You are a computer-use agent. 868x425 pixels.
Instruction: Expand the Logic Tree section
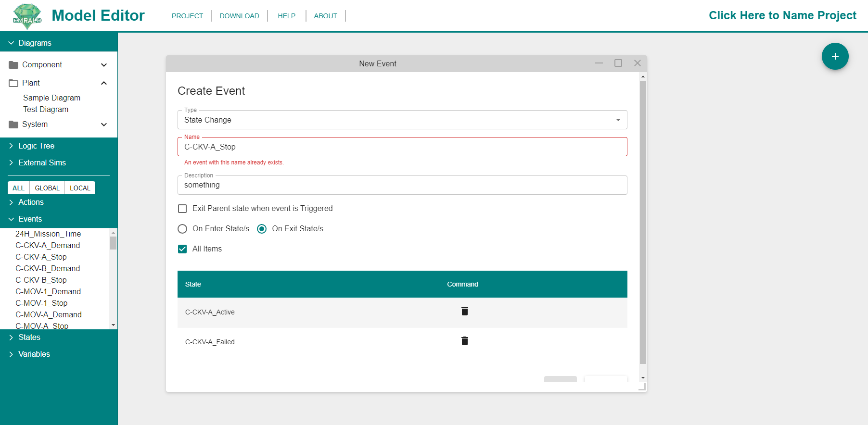click(36, 146)
